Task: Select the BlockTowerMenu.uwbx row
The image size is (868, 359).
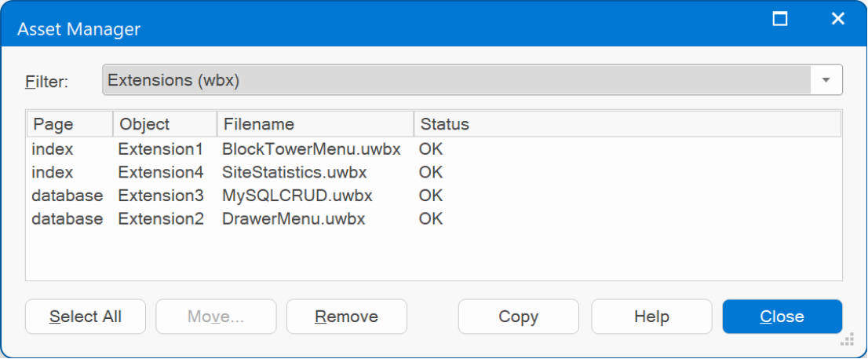Action: click(434, 149)
